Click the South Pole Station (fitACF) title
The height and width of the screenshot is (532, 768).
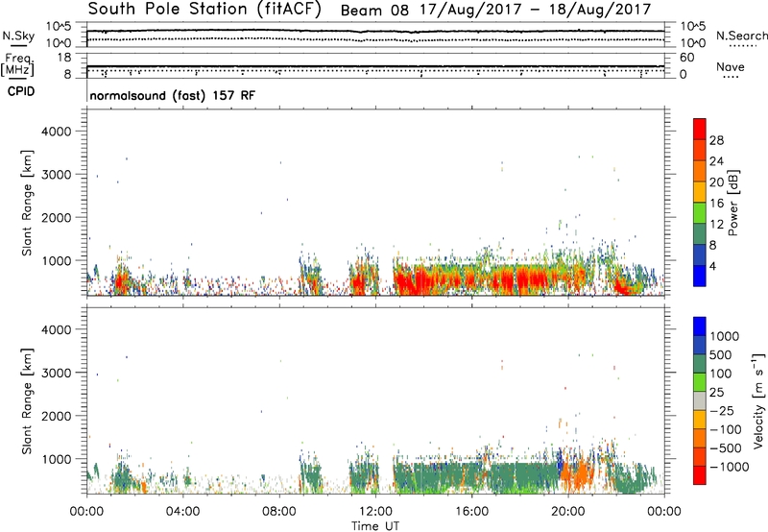204,10
